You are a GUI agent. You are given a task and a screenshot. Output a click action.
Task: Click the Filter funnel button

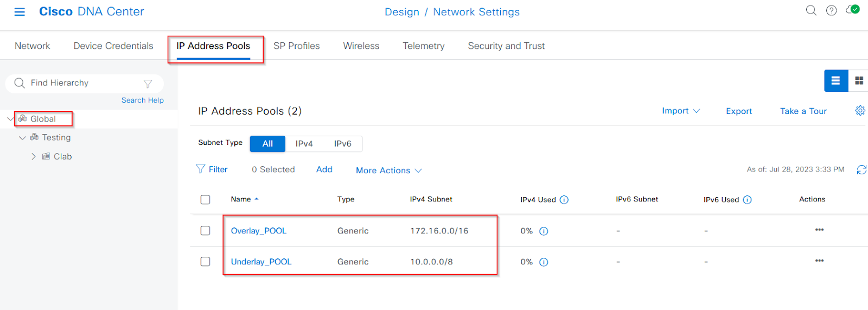click(x=212, y=169)
